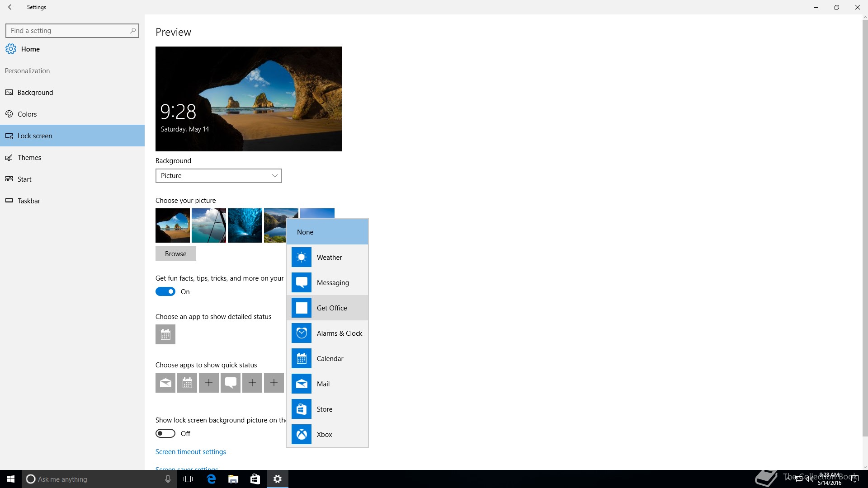This screenshot has width=868, height=488.
Task: Open the Windows Start menu
Action: pos(11,479)
